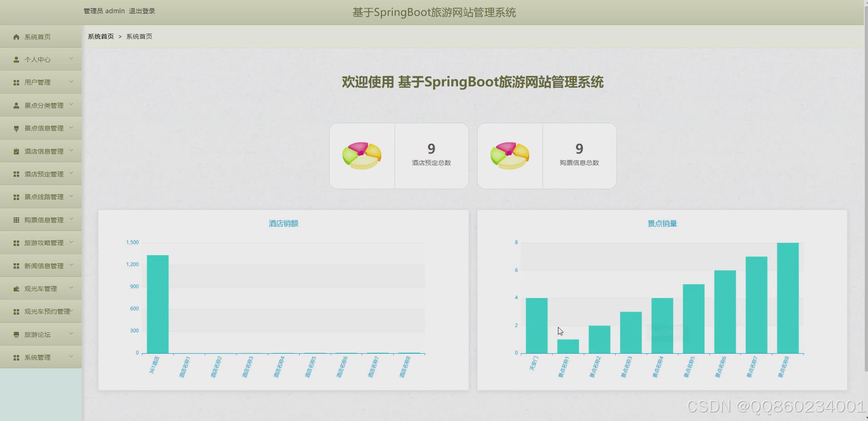Click the grid icon next to 新闻信息管理

tap(16, 266)
